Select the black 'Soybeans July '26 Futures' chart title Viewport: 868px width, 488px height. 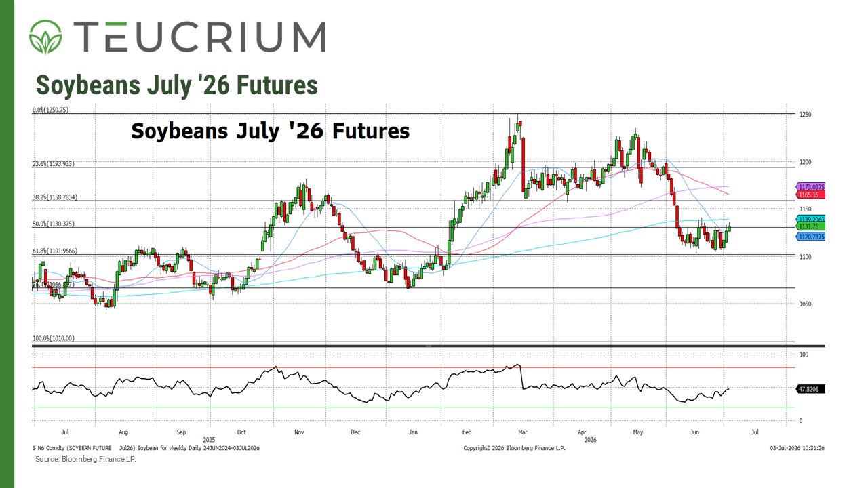(270, 130)
